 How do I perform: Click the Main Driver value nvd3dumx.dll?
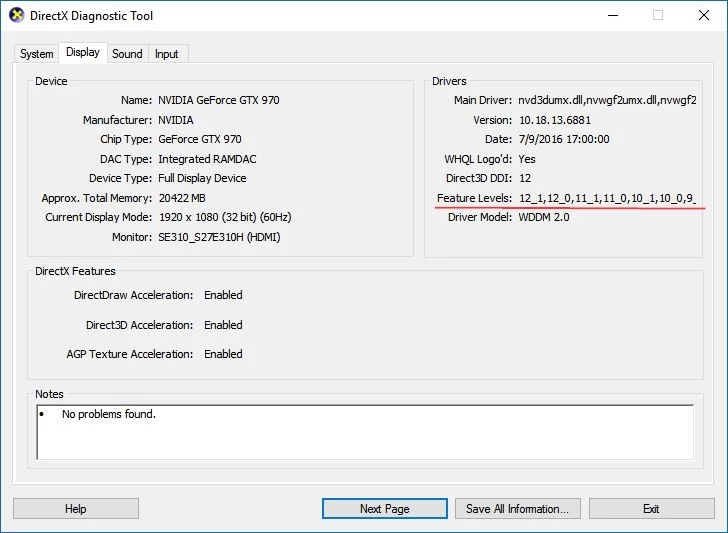click(x=607, y=100)
